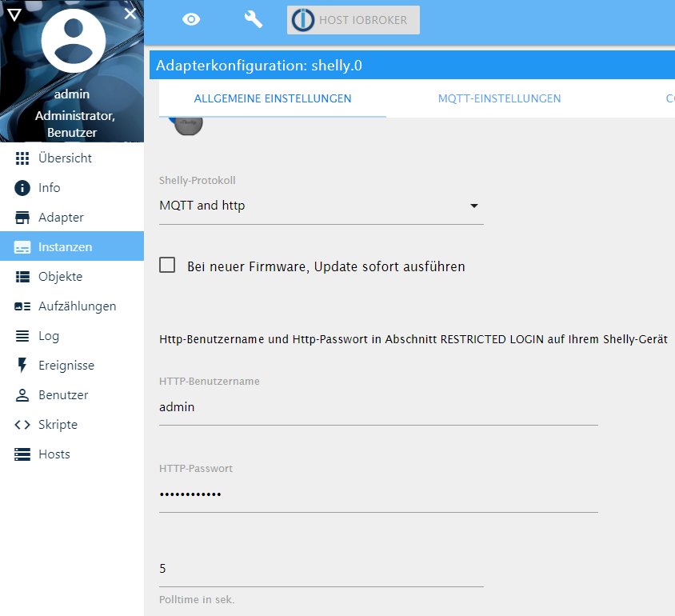This screenshot has width=675, height=616.
Task: Click the 'Adapterkonfiguration: shelly.0' title
Action: [258, 66]
